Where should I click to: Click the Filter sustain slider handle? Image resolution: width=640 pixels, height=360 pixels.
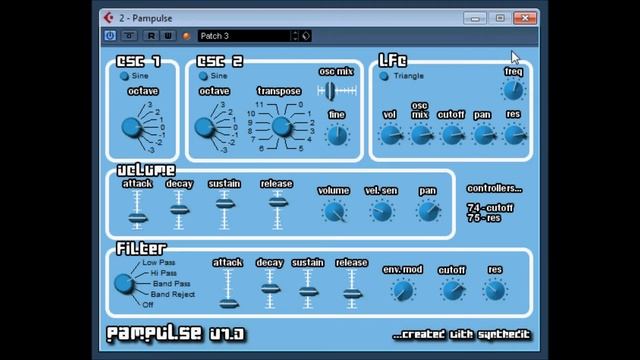[308, 291]
